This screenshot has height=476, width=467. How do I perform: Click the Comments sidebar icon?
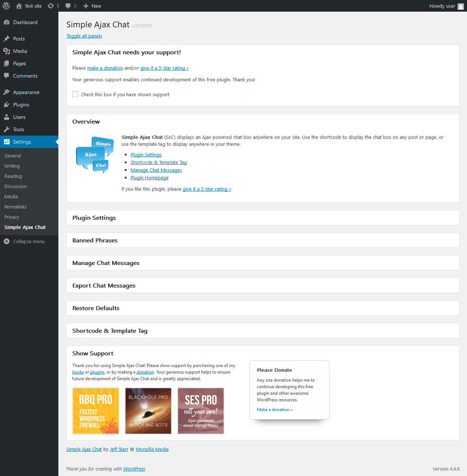click(7, 76)
